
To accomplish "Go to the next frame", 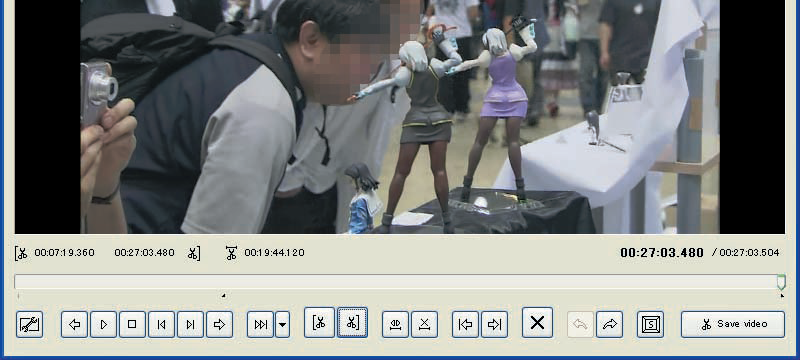I will pos(190,324).
